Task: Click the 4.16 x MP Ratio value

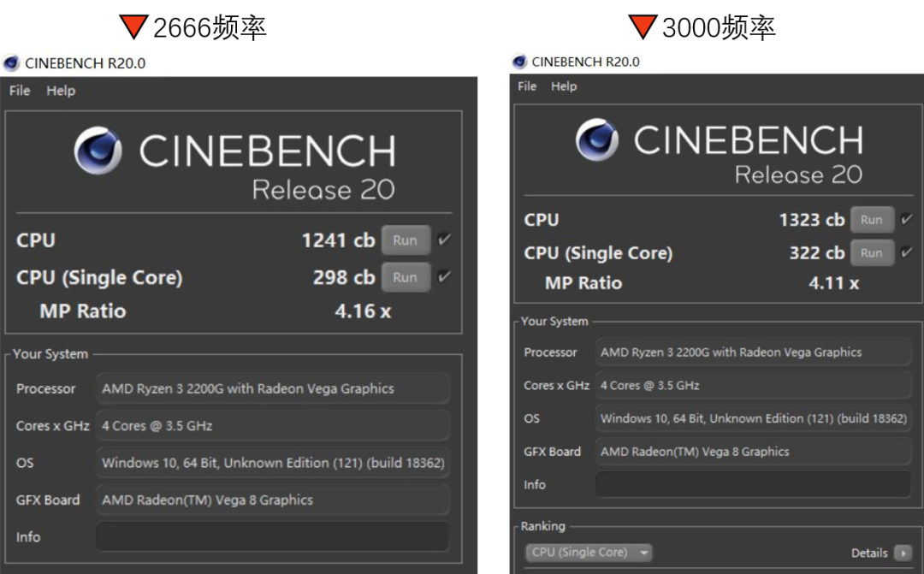Action: [x=363, y=311]
